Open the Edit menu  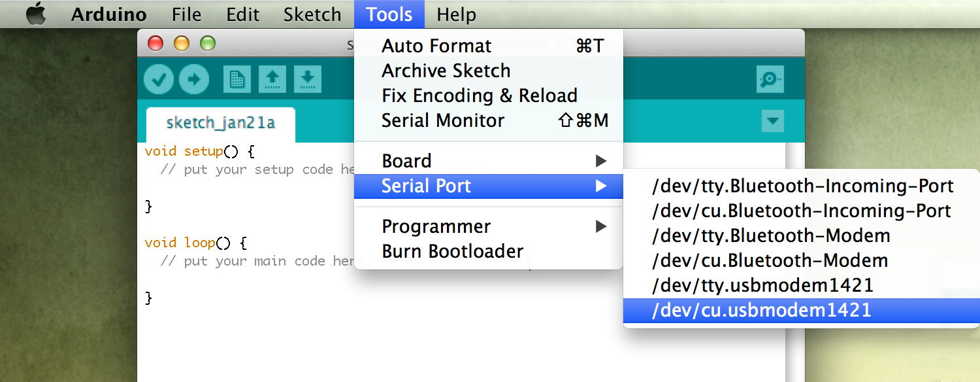pos(243,14)
